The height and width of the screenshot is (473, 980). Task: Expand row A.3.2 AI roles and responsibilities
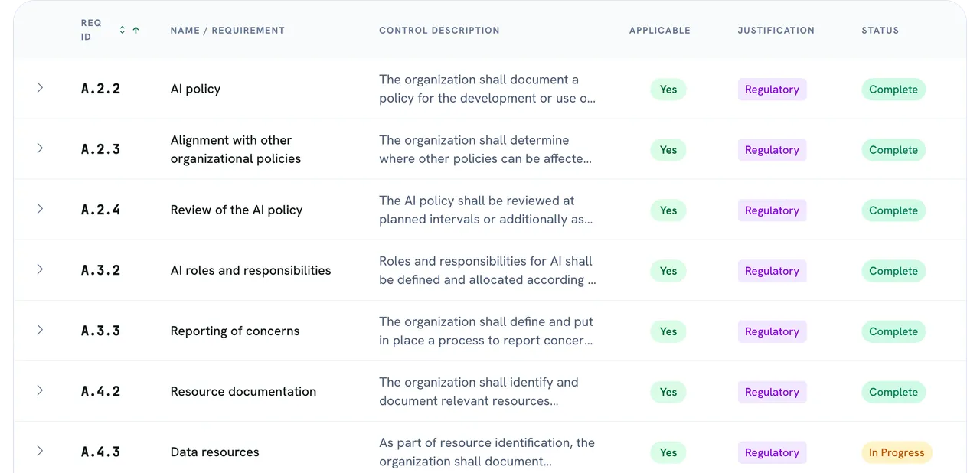coord(40,269)
